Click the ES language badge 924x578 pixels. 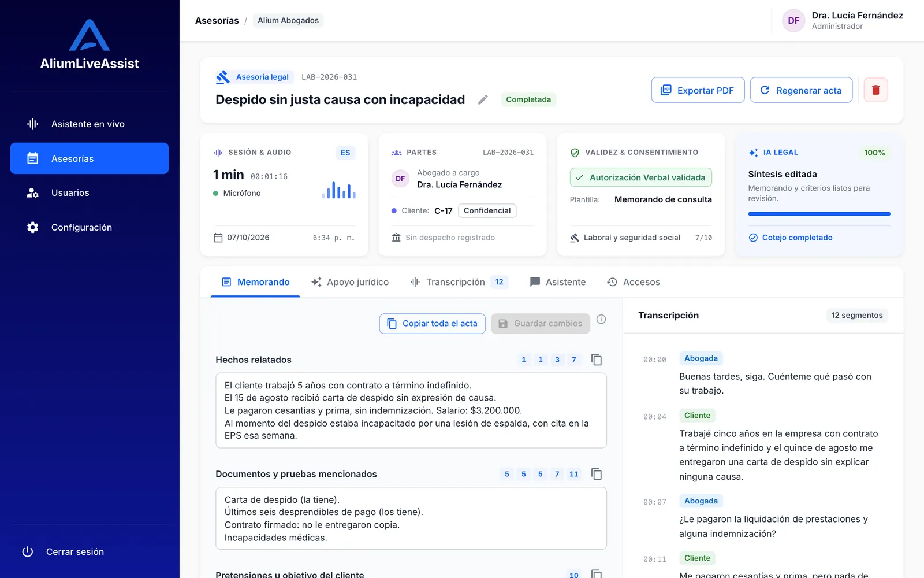coord(345,153)
